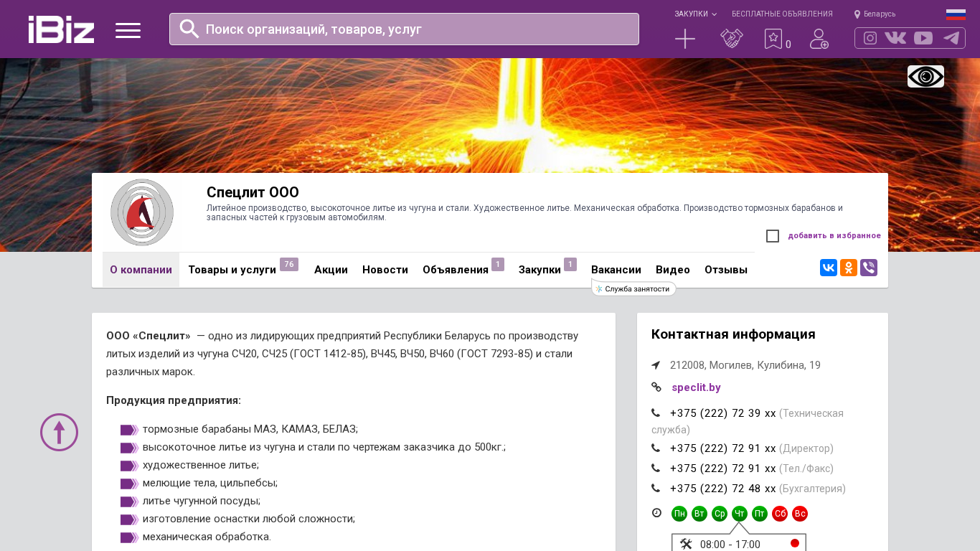Reveal the Техническая служба phone number

[723, 413]
